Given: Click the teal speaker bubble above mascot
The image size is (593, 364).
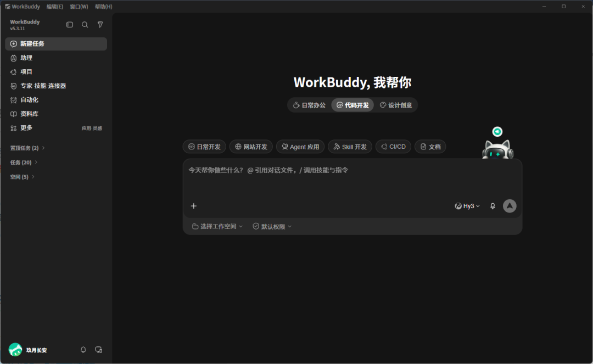Looking at the screenshot, I should (497, 132).
